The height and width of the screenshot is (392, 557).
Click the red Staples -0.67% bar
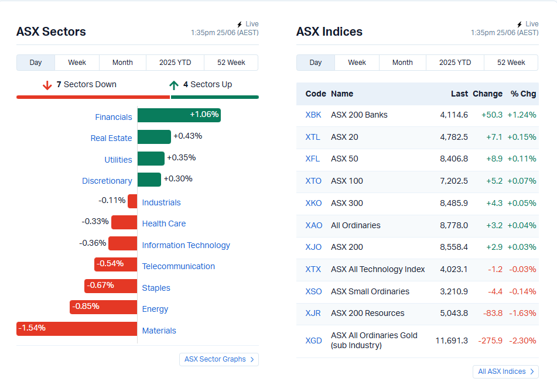(111, 286)
